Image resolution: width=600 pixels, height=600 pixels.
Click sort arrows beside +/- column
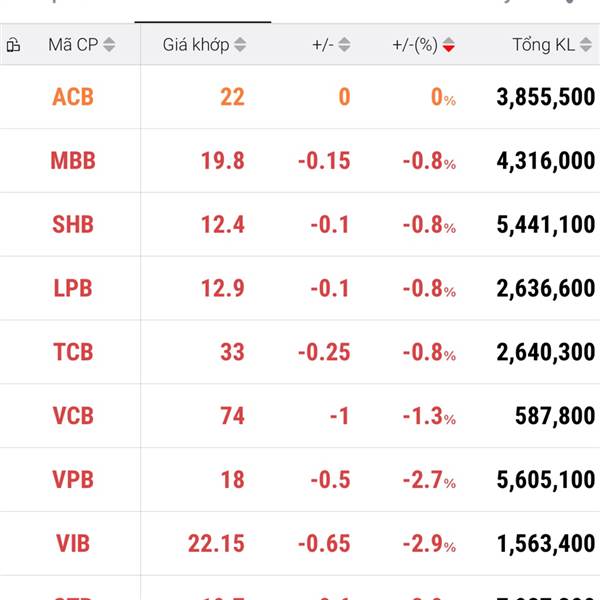click(345, 45)
